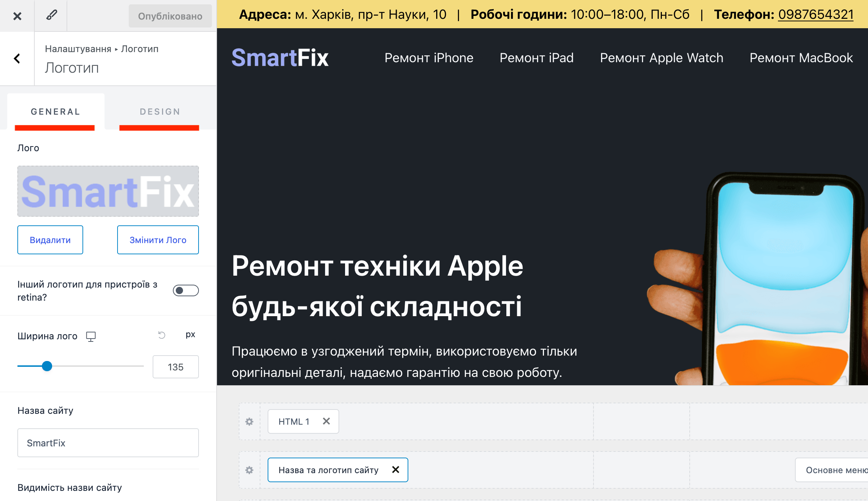Viewport: 868px width, 501px height.
Task: Click the logo width slider handle
Action: pyautogui.click(x=47, y=366)
